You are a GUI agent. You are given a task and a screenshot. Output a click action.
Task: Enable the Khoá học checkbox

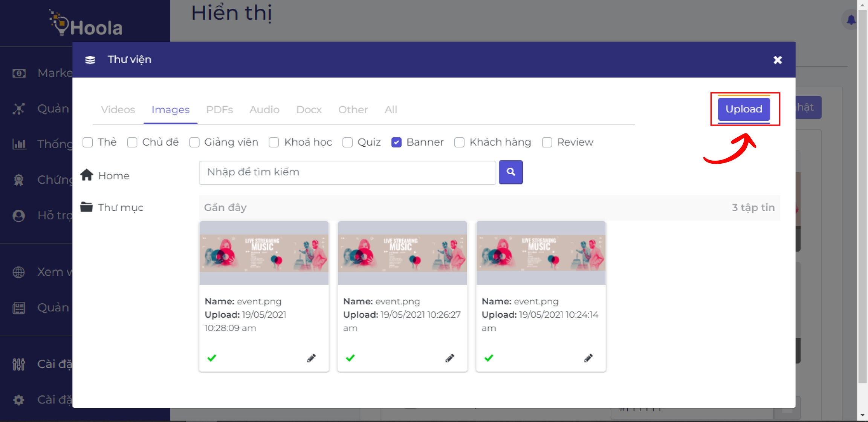pos(274,142)
